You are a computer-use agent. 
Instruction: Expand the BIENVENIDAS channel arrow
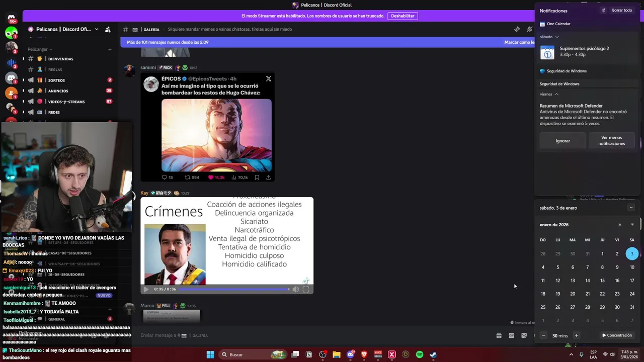click(23, 59)
